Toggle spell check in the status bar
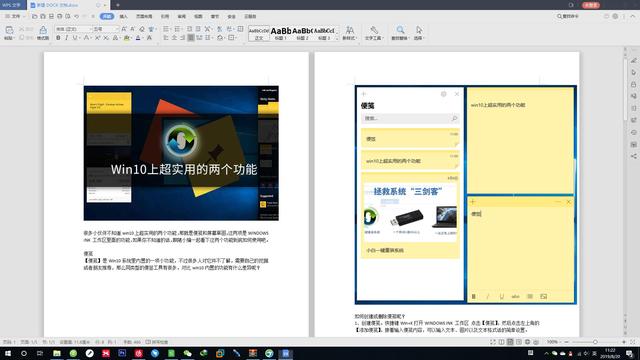 [x=157, y=342]
